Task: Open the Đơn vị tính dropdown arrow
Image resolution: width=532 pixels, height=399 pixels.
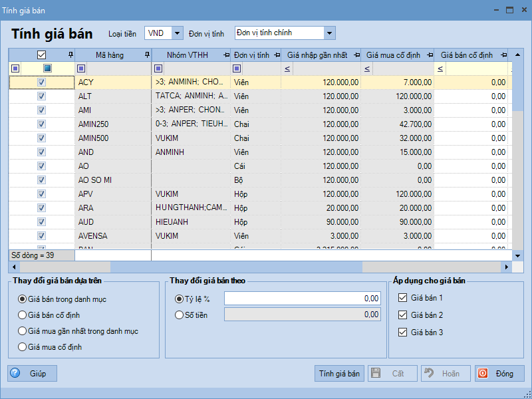Action: click(329, 33)
